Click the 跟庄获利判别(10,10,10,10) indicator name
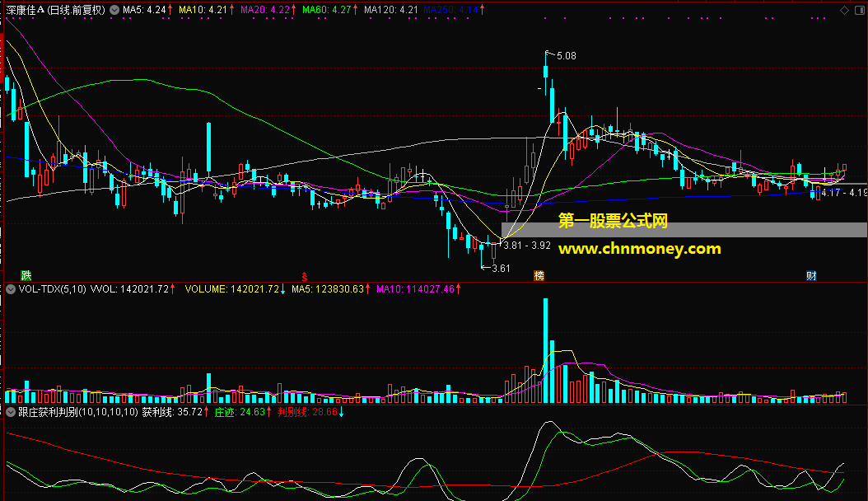This screenshot has width=868, height=501. click(78, 412)
